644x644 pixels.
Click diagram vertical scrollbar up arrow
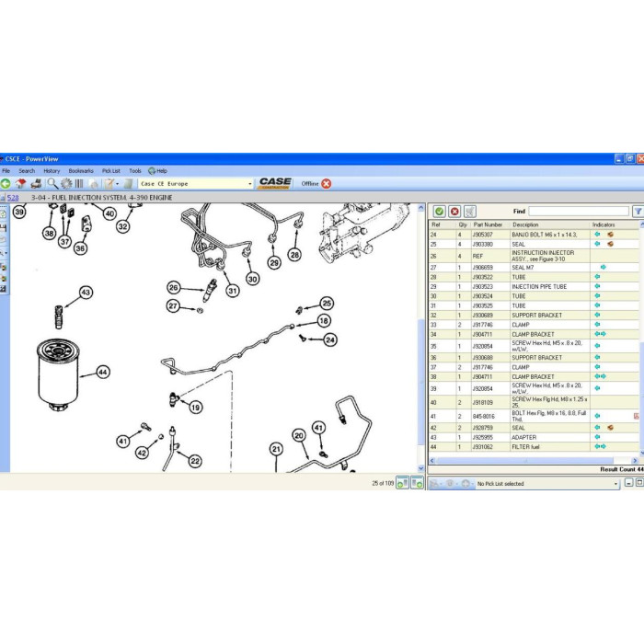(x=420, y=208)
